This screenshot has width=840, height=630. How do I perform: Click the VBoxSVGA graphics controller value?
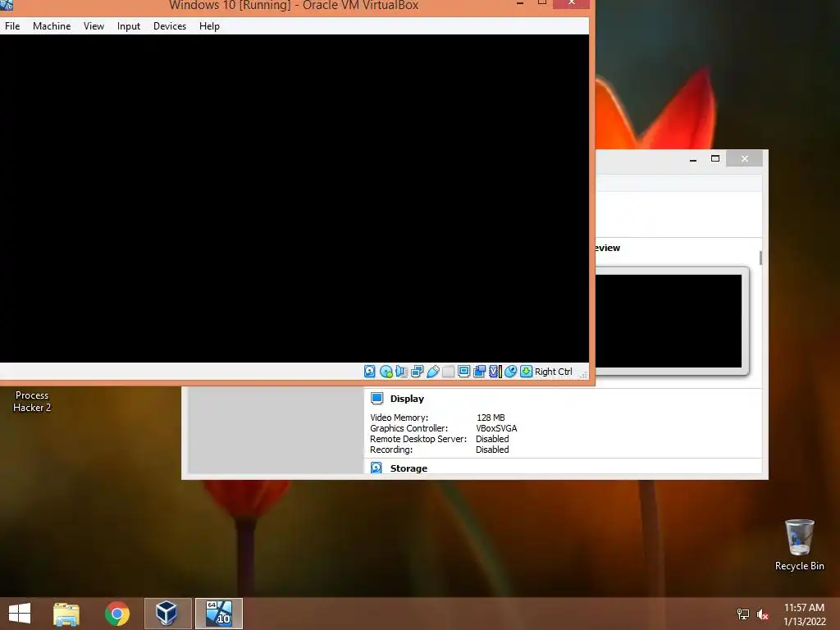tap(496, 428)
